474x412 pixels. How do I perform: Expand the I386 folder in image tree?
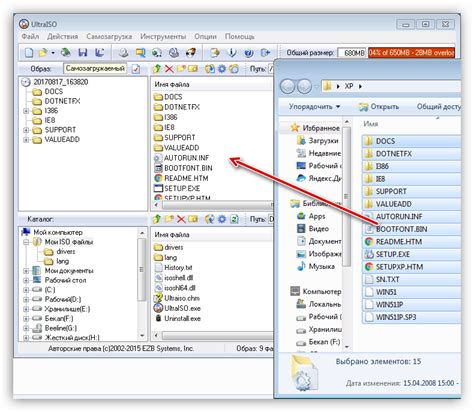[26, 111]
